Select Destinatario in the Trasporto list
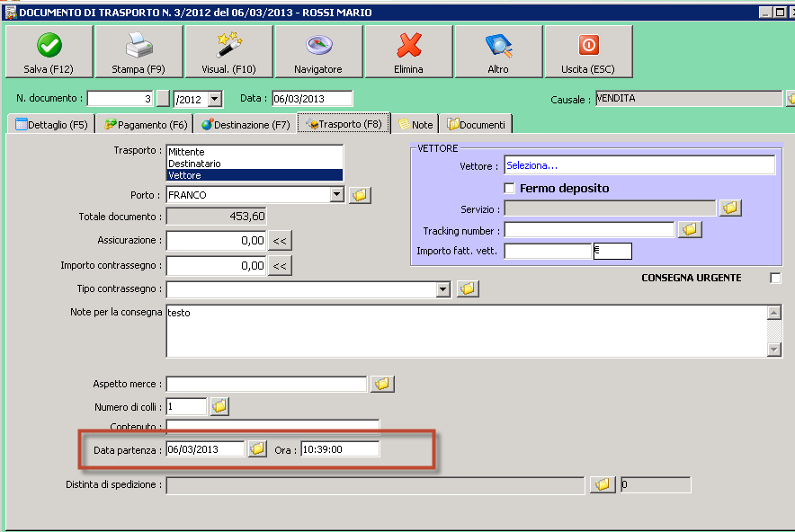The height and width of the screenshot is (532, 795). 194,164
